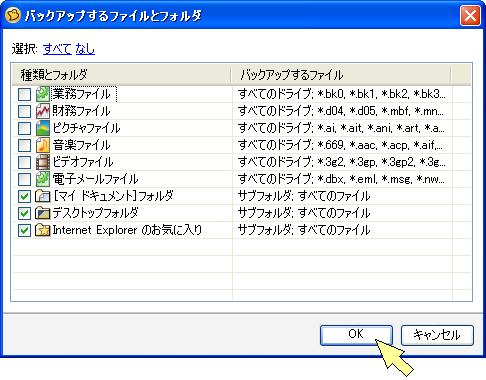Click the 種類とフォルダ column header

tap(121, 75)
